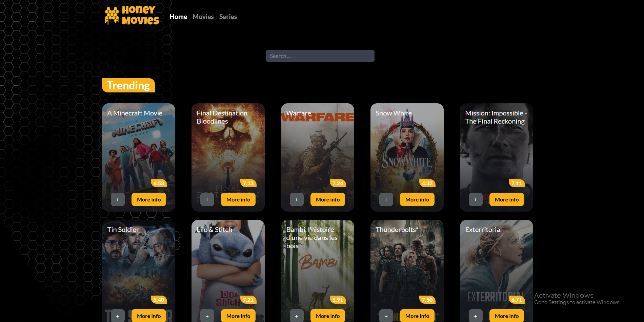Click the "Lilo & Stitch" title text
The image size is (644, 322).
pos(215,230)
